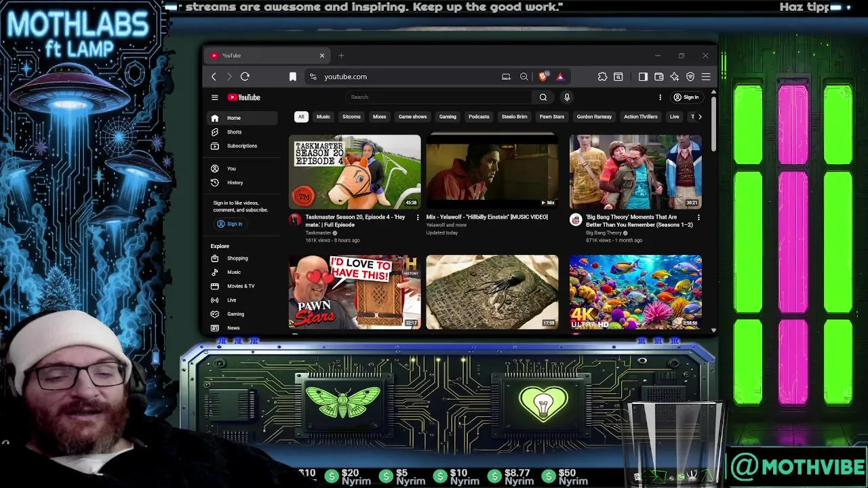Viewport: 868px width, 488px height.
Task: Open the 4K coral reef fish thumbnail
Action: 635,292
